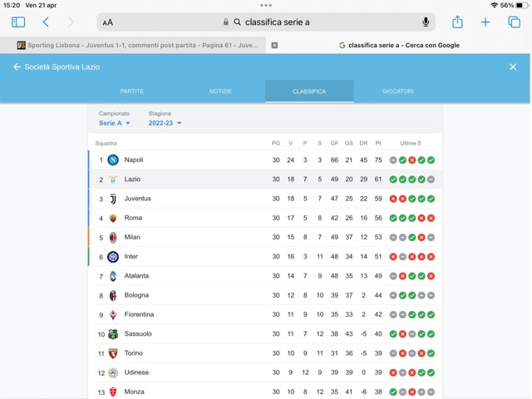Click the Wi-Fi status icon

[495, 5]
